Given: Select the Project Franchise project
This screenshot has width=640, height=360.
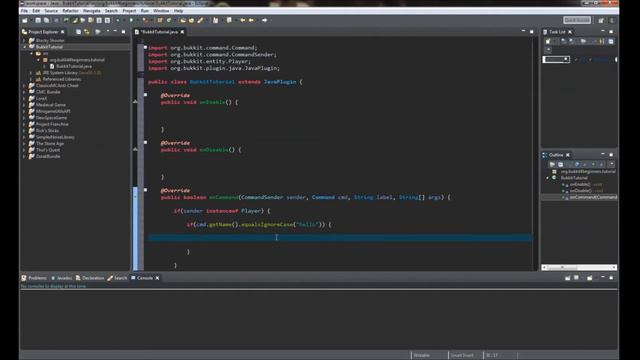Looking at the screenshot, I should 52,124.
